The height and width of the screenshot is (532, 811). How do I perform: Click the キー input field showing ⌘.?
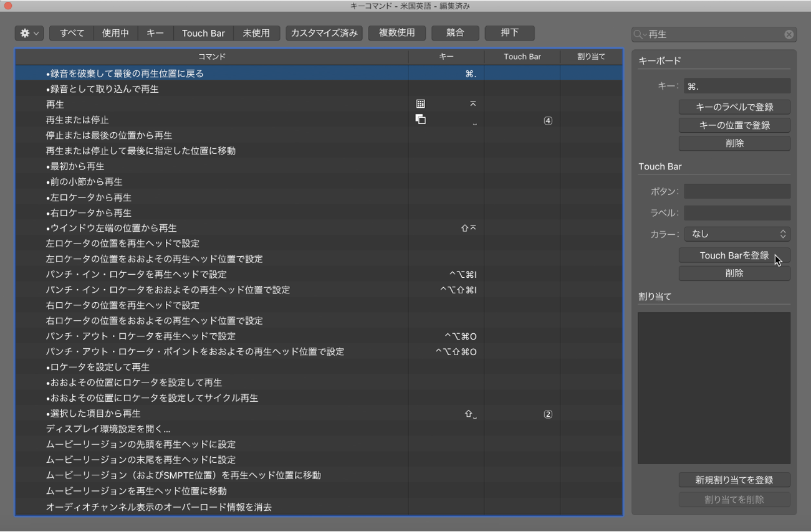point(737,86)
